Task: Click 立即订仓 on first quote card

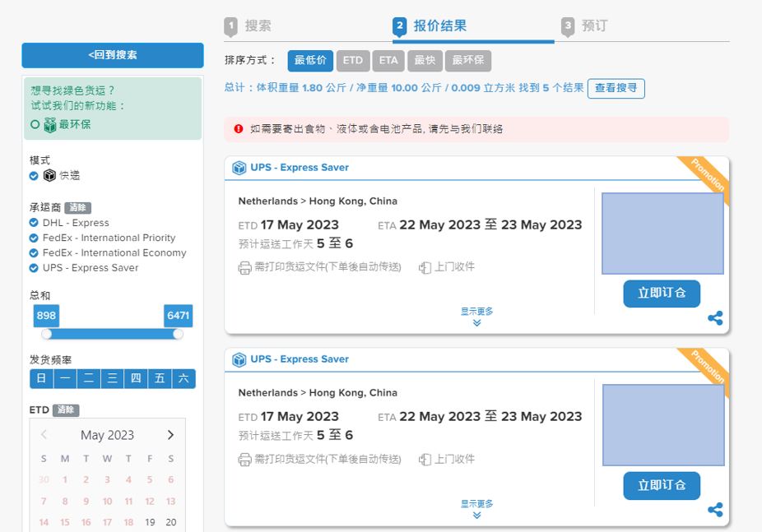Action: pyautogui.click(x=662, y=294)
